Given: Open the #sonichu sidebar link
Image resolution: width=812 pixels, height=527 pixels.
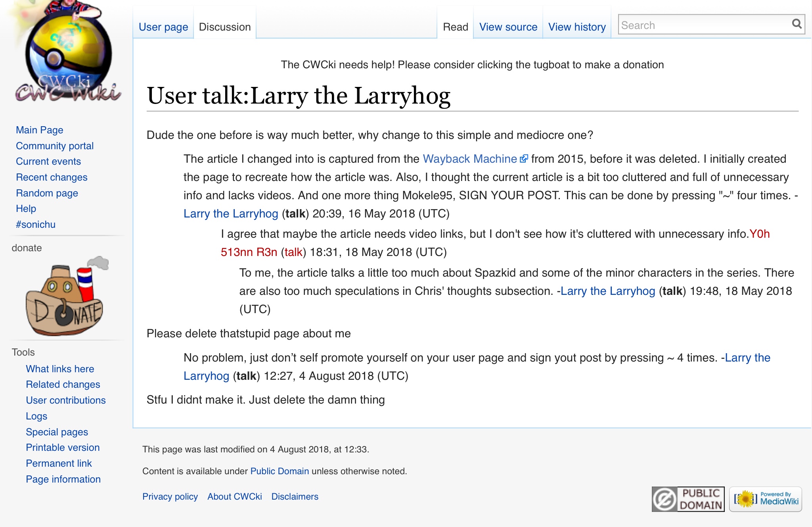Looking at the screenshot, I should click(x=36, y=225).
